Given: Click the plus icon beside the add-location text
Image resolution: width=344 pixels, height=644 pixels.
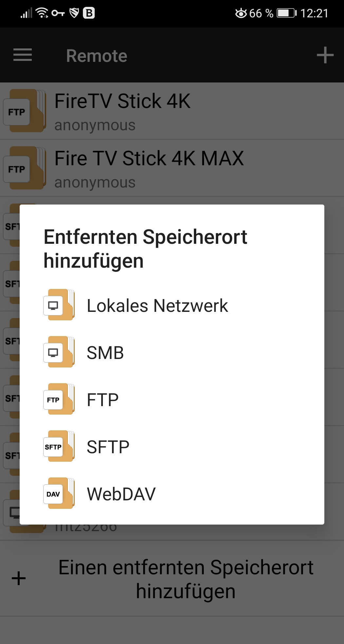Looking at the screenshot, I should (19, 578).
